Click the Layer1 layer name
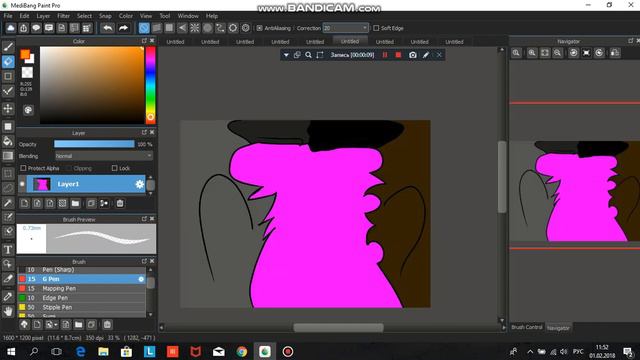 pos(68,184)
